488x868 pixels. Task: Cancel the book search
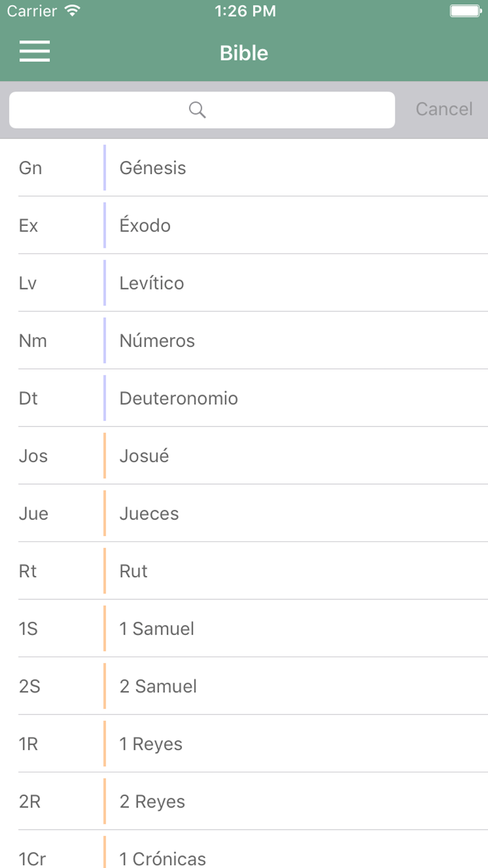tap(444, 109)
